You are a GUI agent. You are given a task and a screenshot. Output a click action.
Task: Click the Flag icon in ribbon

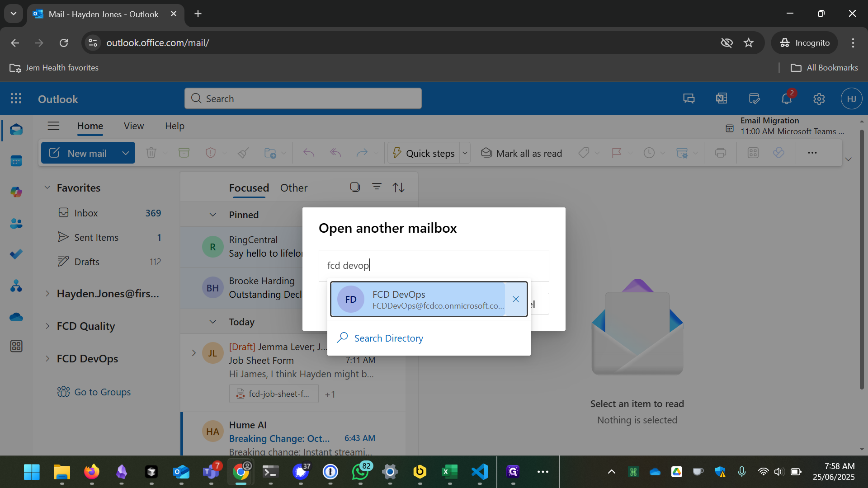(617, 153)
